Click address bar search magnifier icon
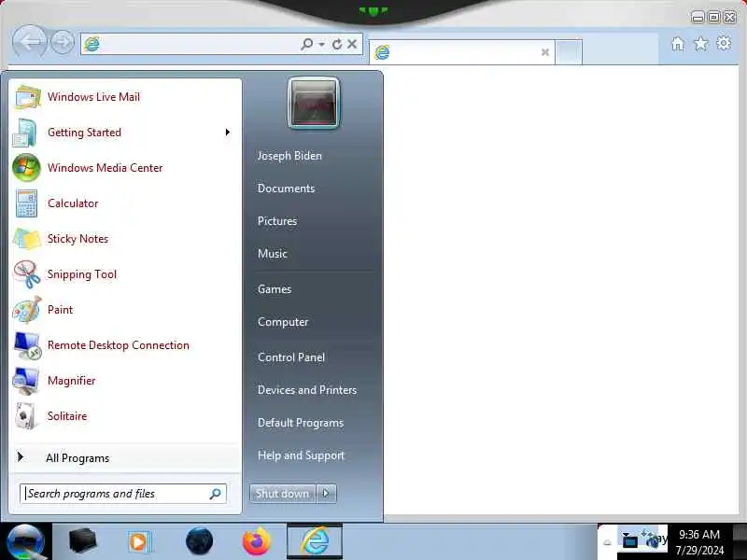 [307, 44]
